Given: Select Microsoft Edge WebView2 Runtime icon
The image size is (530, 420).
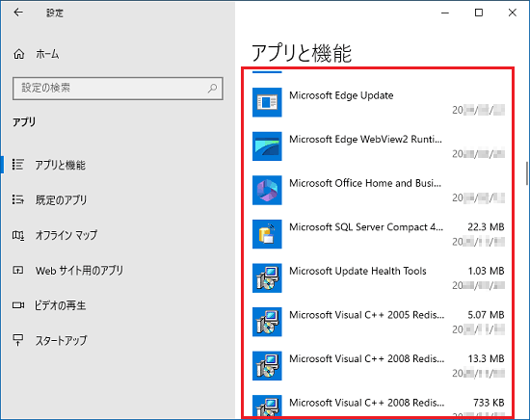Looking at the screenshot, I should (x=267, y=146).
